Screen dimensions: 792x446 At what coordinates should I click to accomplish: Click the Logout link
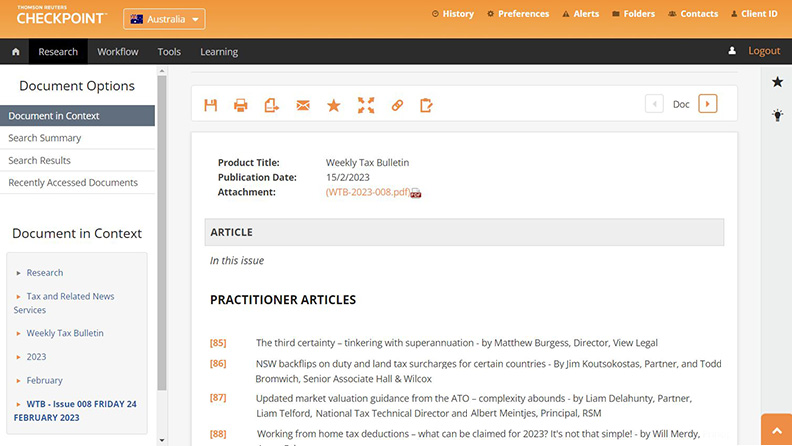764,51
